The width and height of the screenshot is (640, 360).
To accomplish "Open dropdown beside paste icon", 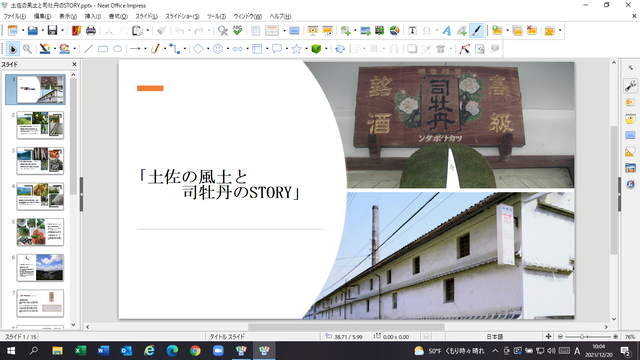I will pyautogui.click(x=147, y=31).
